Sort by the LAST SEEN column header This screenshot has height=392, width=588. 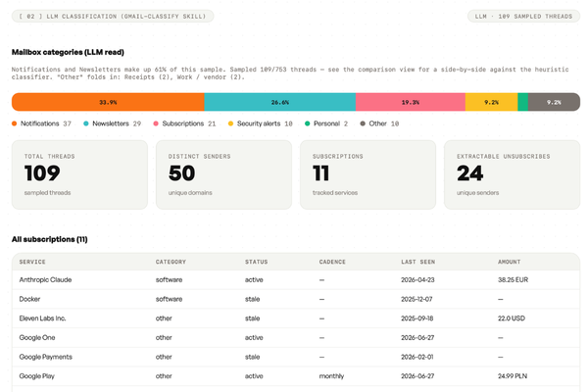(417, 262)
